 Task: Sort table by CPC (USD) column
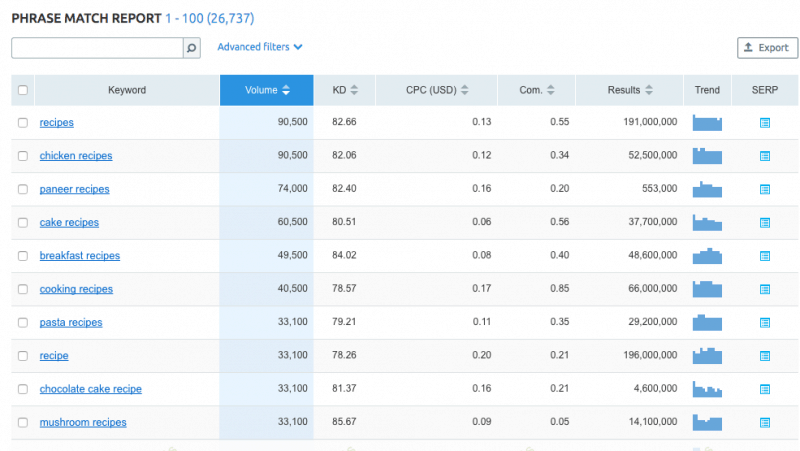click(x=437, y=90)
